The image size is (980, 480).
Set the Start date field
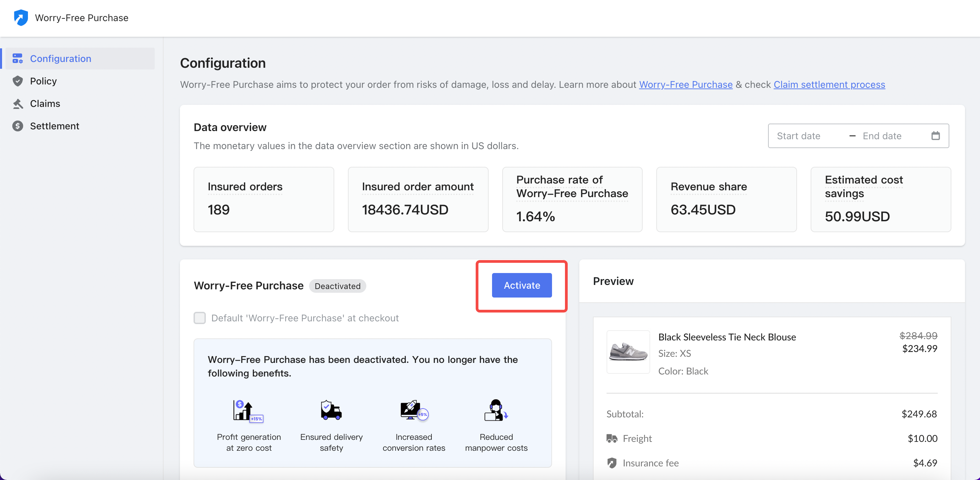[798, 136]
